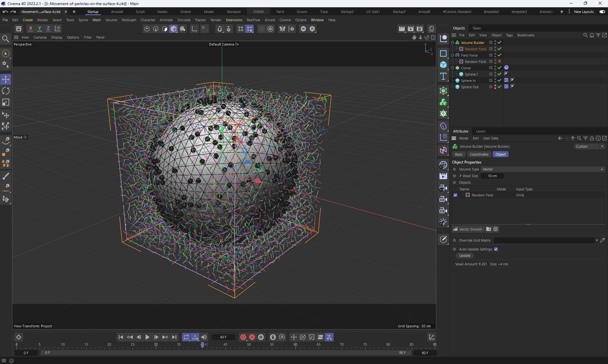
Task: Switch to the Coordinates attribute tab
Action: (x=479, y=154)
